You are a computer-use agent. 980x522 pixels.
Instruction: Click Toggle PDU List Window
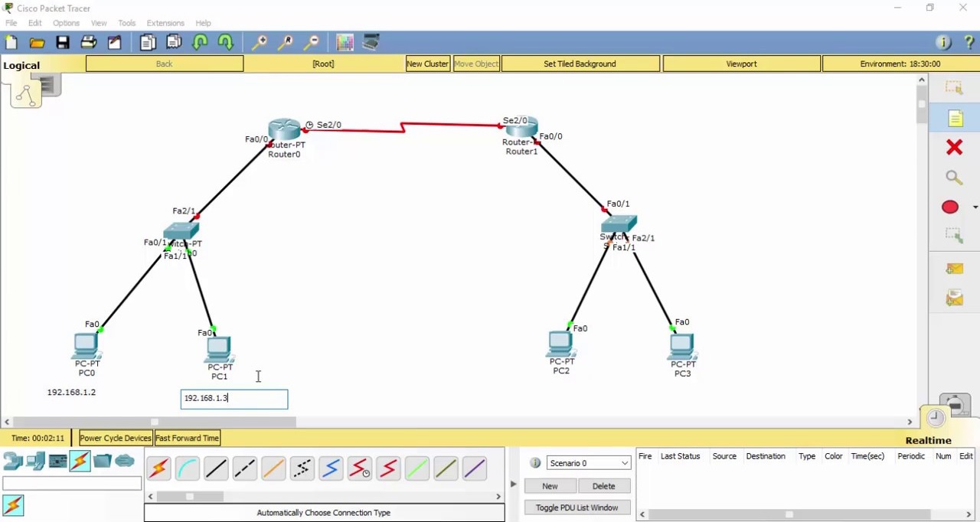[x=577, y=507]
